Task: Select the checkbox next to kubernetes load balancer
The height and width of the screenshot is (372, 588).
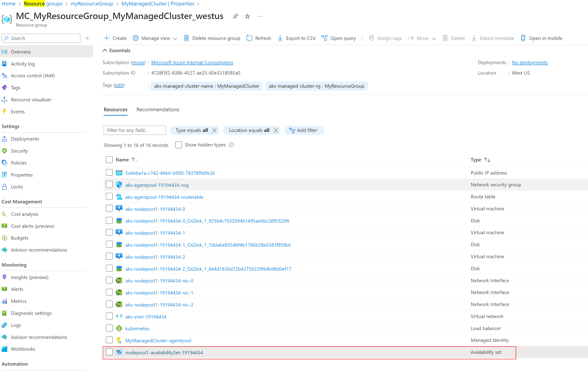Action: coord(109,328)
